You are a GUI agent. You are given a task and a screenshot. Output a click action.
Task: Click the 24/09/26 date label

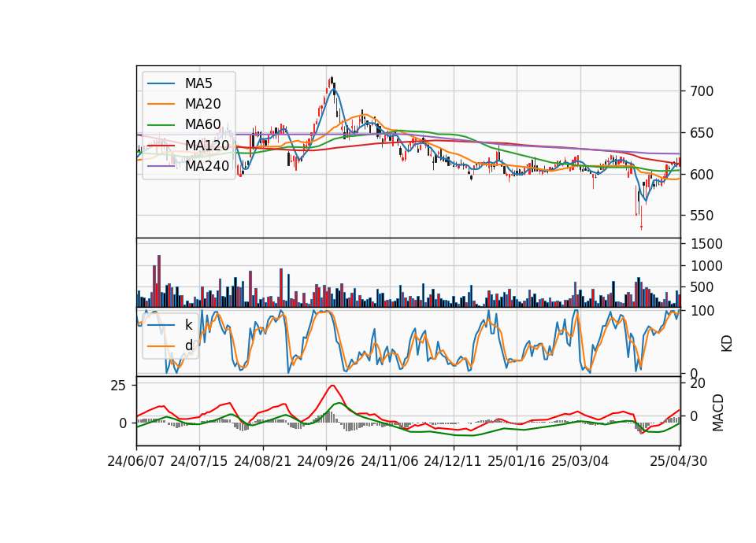pos(326,461)
